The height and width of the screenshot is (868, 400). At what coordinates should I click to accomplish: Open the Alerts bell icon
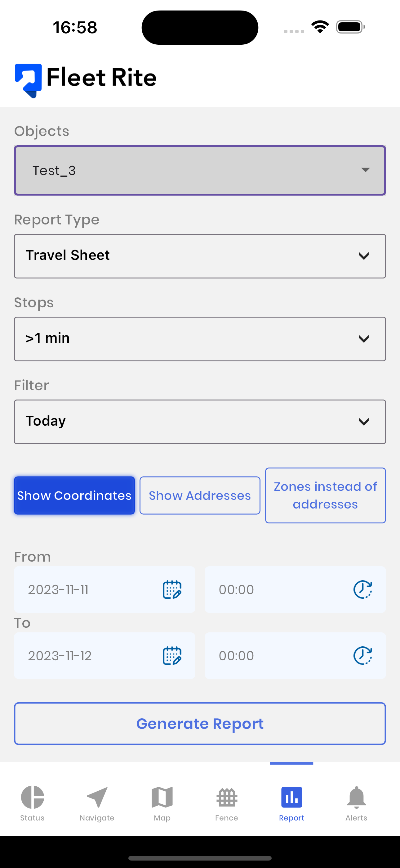point(356,797)
